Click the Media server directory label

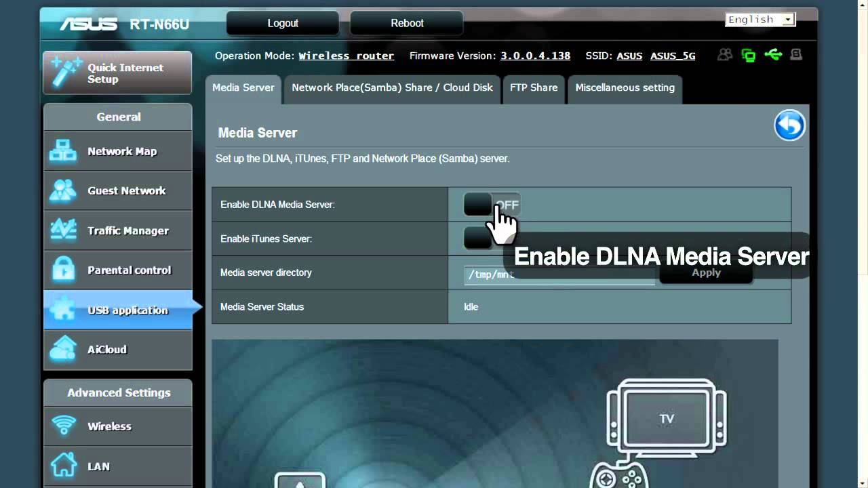(266, 272)
